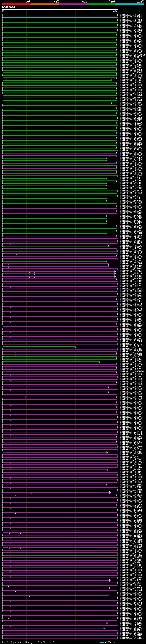146x644 pixels.
Task: Go to the UniRef100_Q016C0 label
Action: [131, 555]
